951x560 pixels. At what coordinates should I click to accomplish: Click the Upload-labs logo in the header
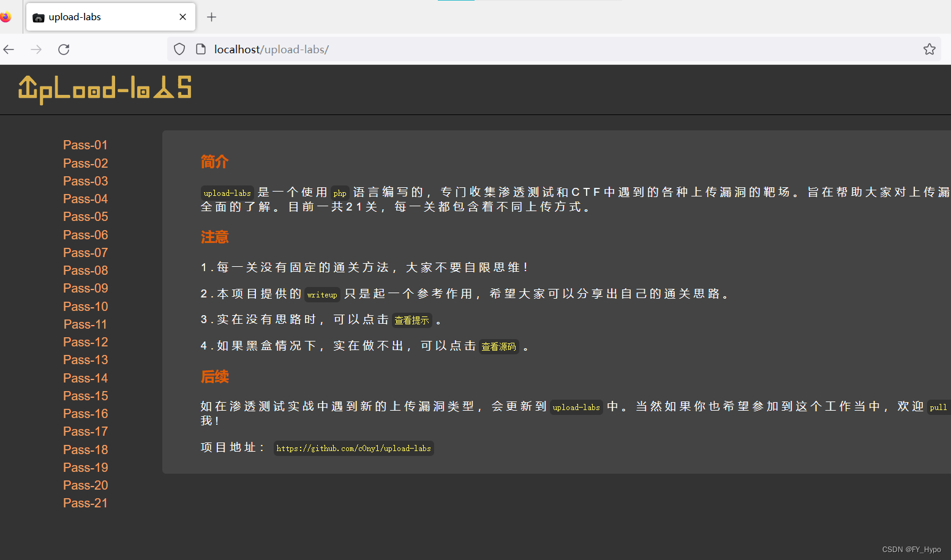coord(105,89)
